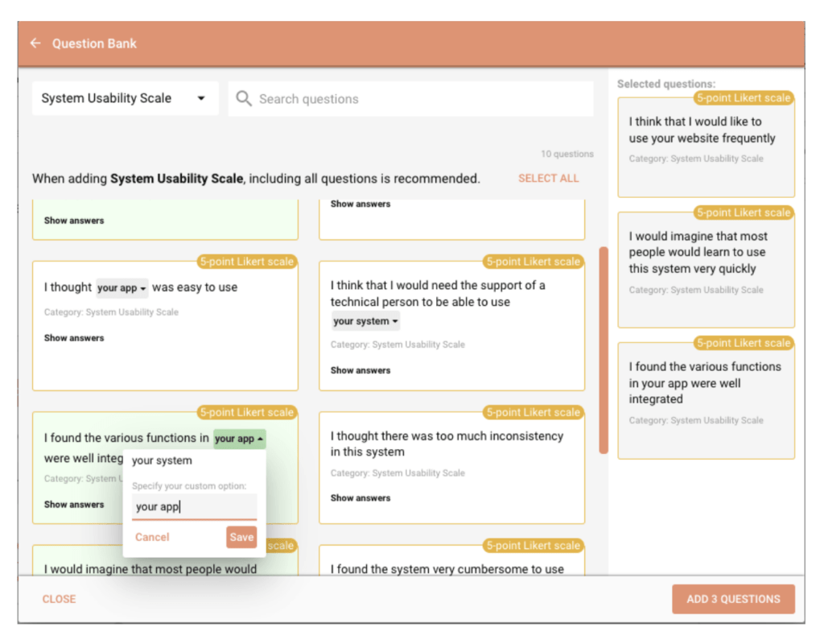Image resolution: width=824 pixels, height=644 pixels.
Task: Show answers for 'easy to use' question
Action: 74,338
